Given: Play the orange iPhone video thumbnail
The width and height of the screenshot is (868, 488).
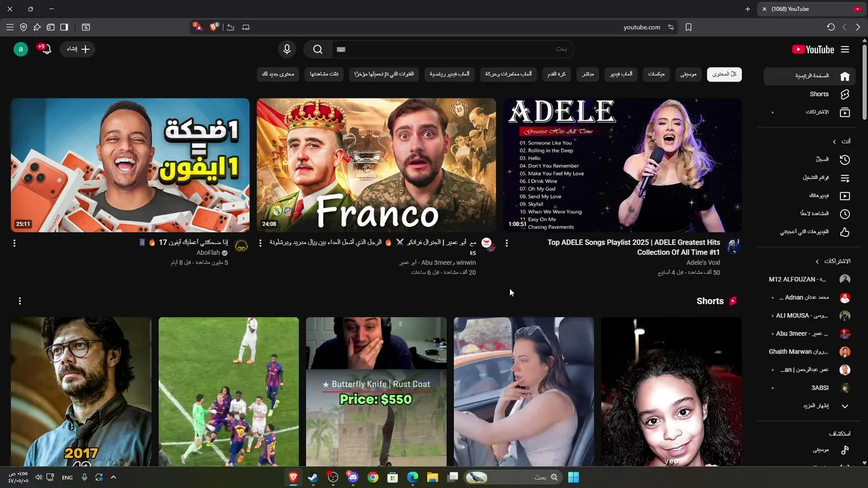Looking at the screenshot, I should 130,165.
